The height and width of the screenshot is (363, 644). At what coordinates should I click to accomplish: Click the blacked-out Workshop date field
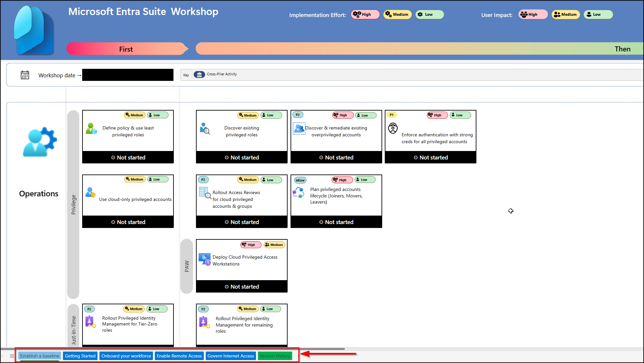[128, 75]
